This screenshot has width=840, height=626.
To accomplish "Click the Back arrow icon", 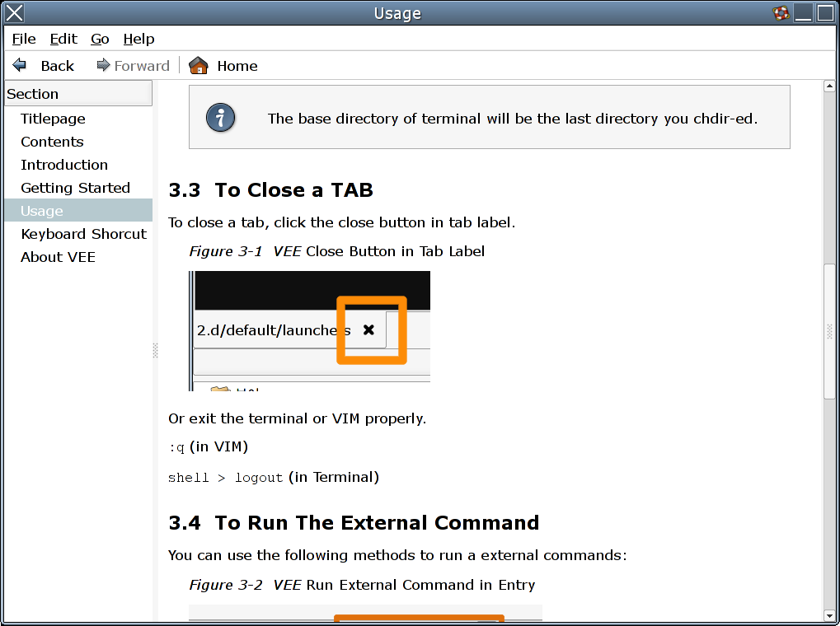I will click(20, 65).
